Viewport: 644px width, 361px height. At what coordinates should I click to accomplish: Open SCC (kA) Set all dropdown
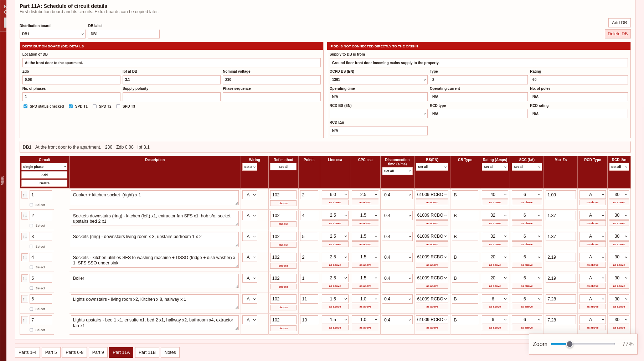527,167
